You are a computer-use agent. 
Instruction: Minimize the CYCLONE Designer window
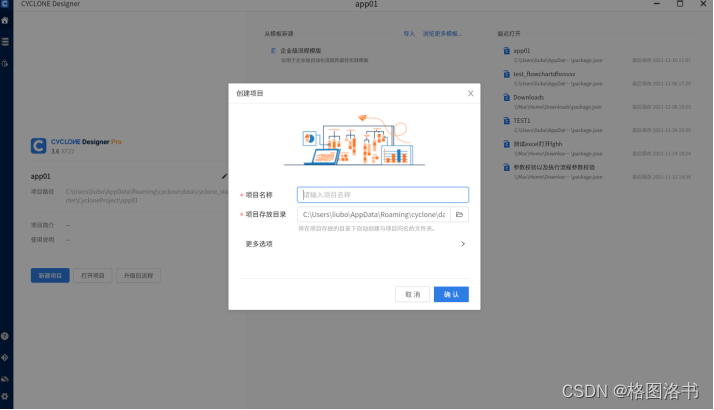coord(657,4)
